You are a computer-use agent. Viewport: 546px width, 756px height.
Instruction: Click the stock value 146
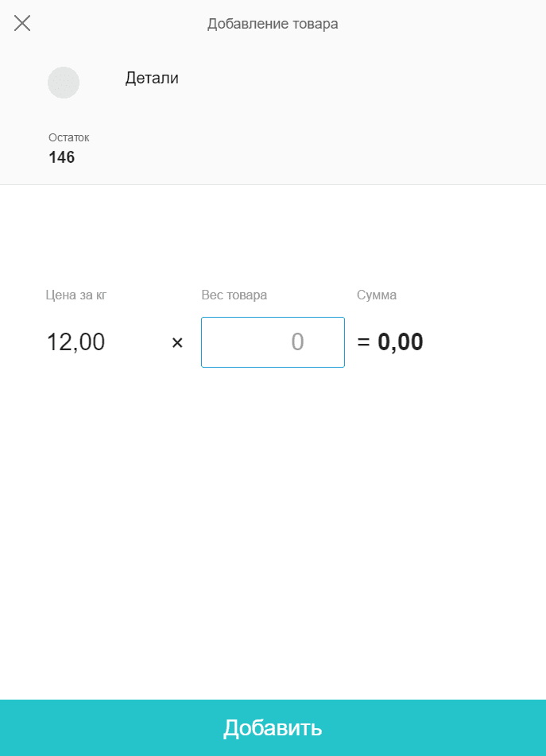click(x=62, y=157)
